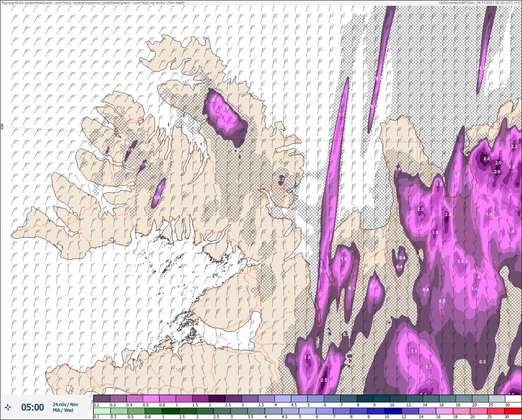
Task: Click the 2.5 precipitation value near the bottom
Action: pos(324,380)
